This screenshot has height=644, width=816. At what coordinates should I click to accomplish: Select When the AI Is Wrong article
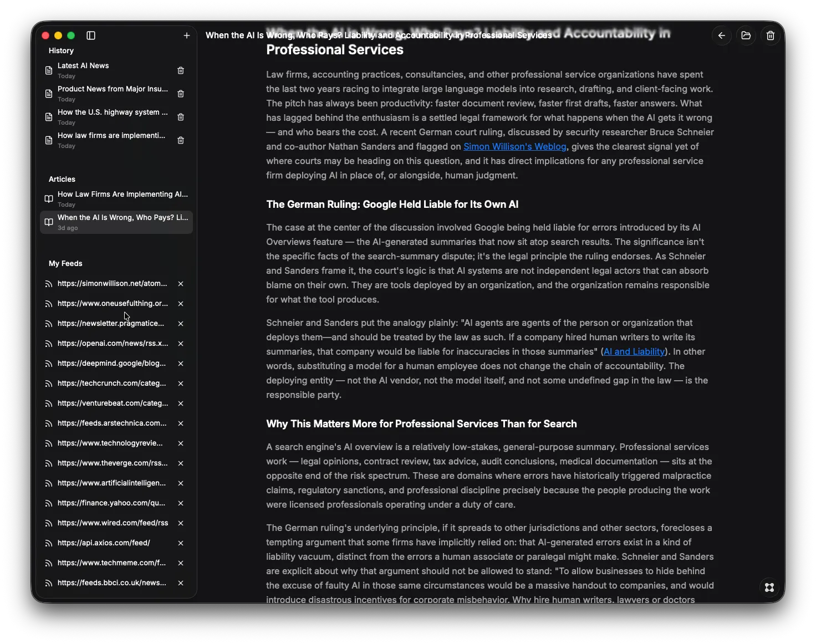click(x=116, y=222)
